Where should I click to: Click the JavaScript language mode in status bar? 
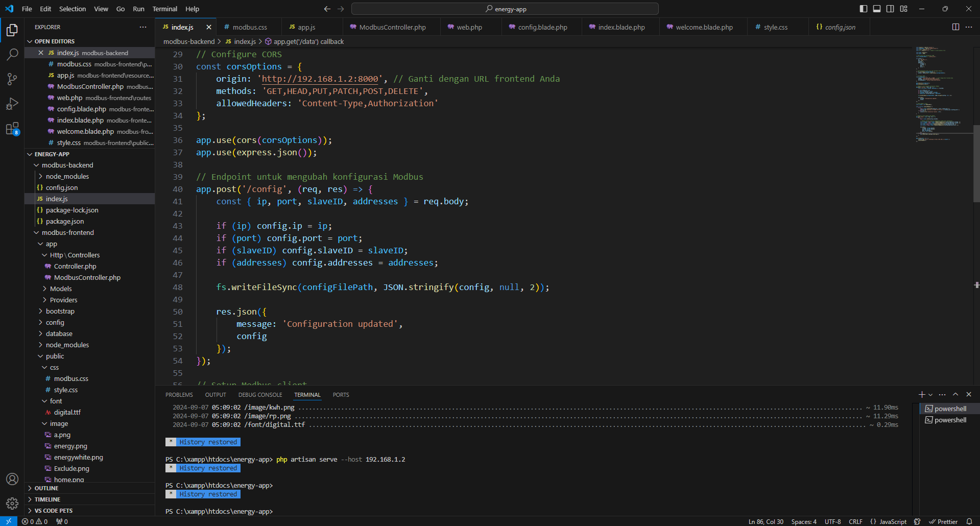tap(892, 521)
